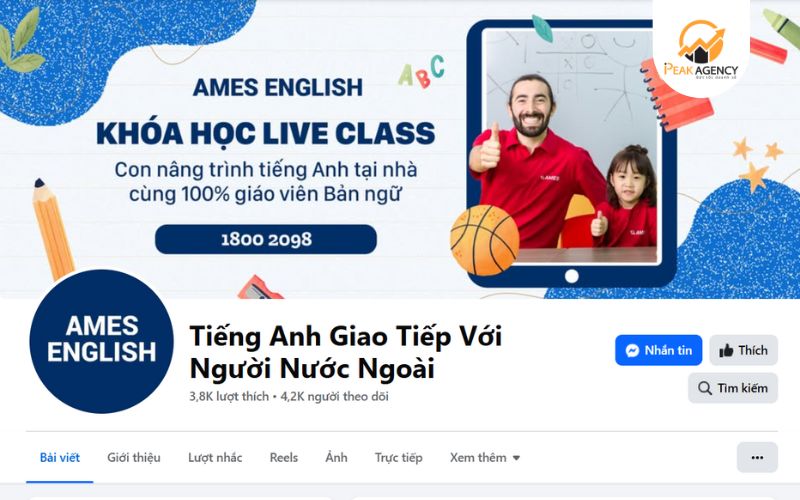Click the basketball graphic on cover
This screenshot has height=500, width=800.
[x=484, y=240]
